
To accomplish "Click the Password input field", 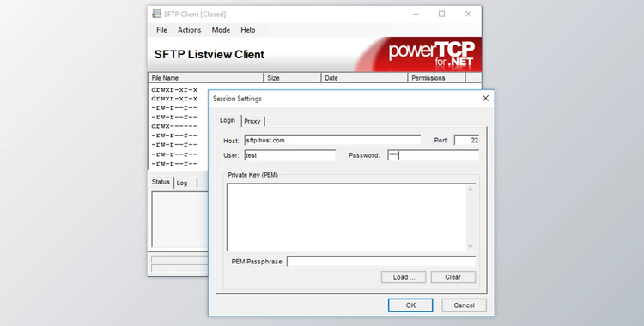I will click(x=434, y=155).
